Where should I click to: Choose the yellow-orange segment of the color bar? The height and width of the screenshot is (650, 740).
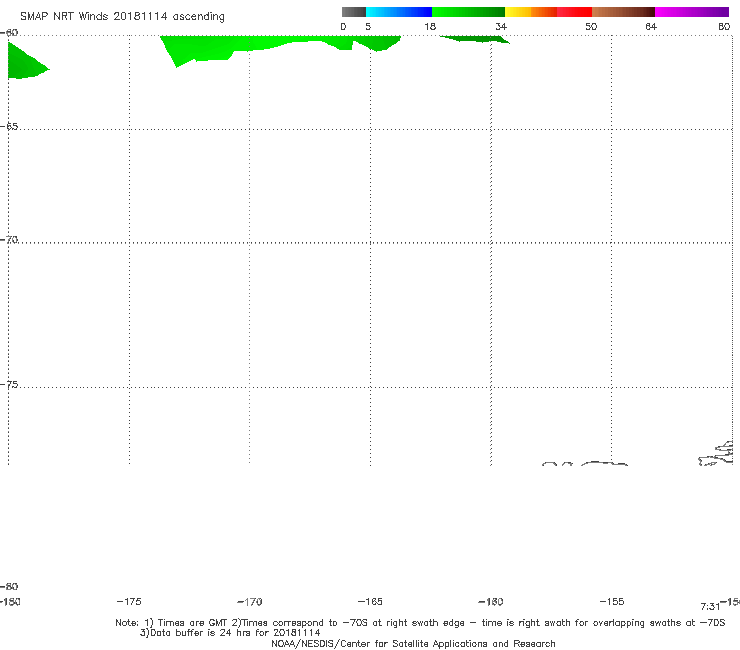[x=531, y=12]
